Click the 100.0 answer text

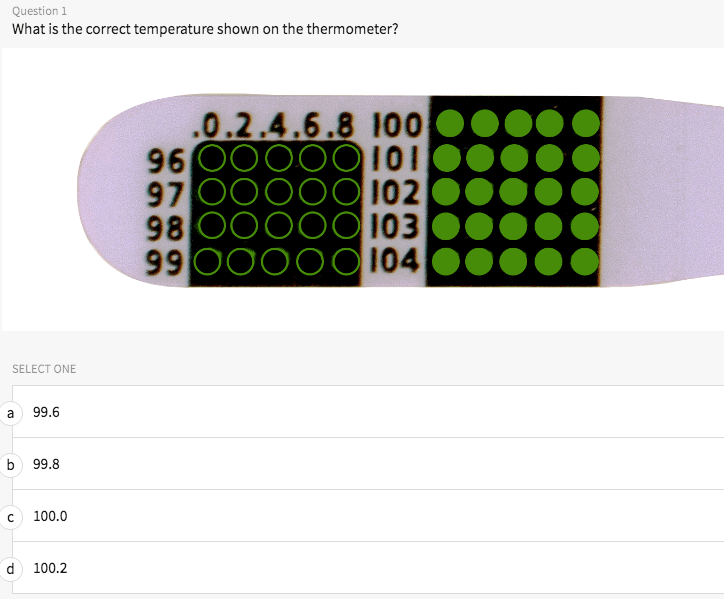pos(50,516)
